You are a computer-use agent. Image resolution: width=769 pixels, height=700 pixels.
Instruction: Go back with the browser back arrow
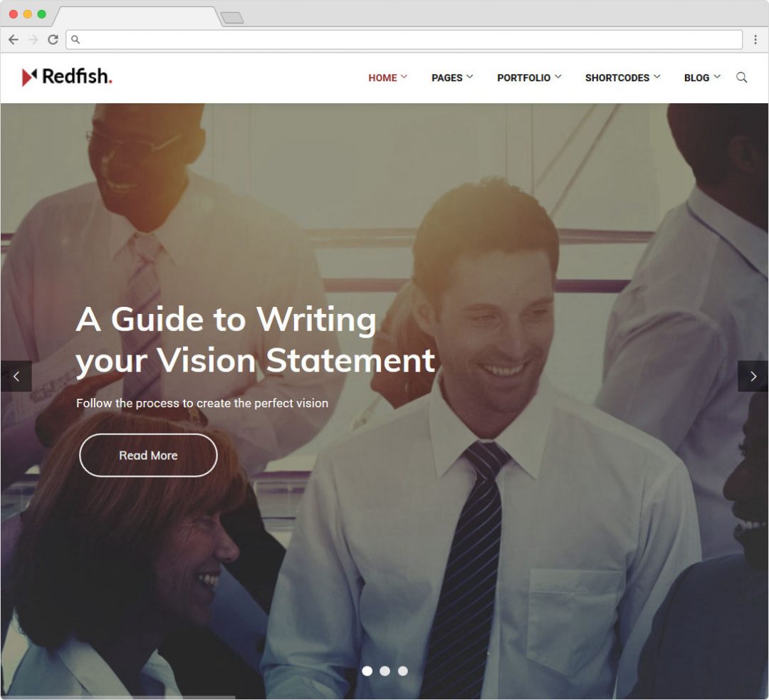pos(14,40)
